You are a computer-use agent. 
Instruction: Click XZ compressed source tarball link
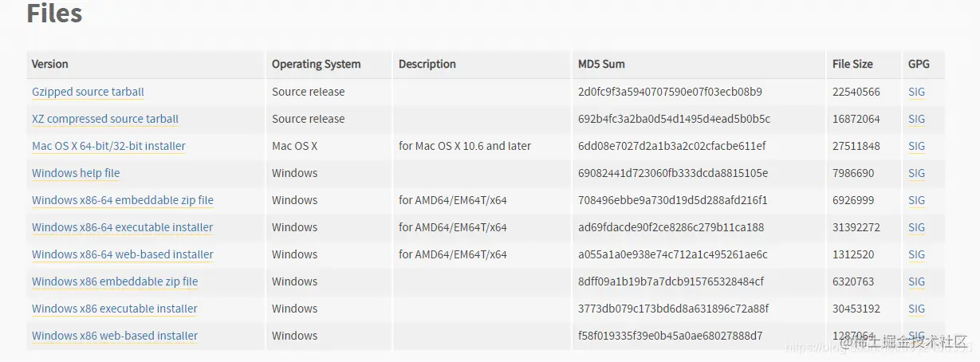pos(104,119)
